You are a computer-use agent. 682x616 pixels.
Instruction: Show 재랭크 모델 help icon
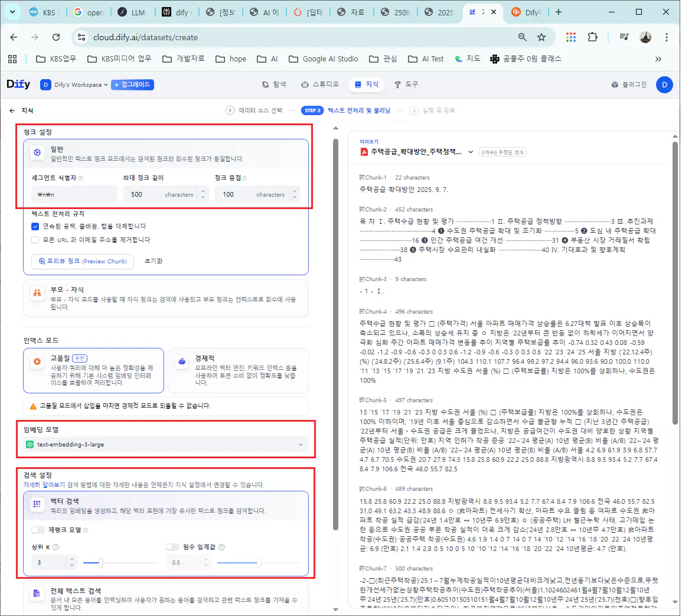click(x=85, y=530)
